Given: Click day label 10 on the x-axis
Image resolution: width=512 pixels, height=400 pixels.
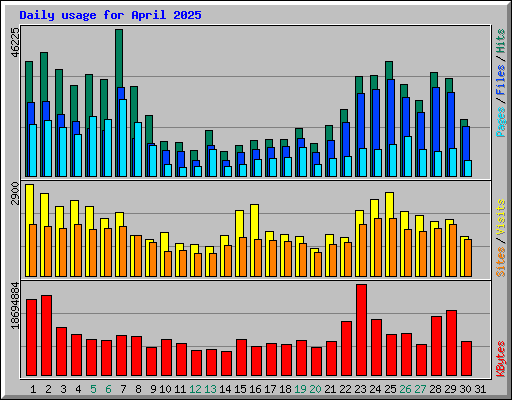Looking at the screenshot, I should pyautogui.click(x=165, y=389).
